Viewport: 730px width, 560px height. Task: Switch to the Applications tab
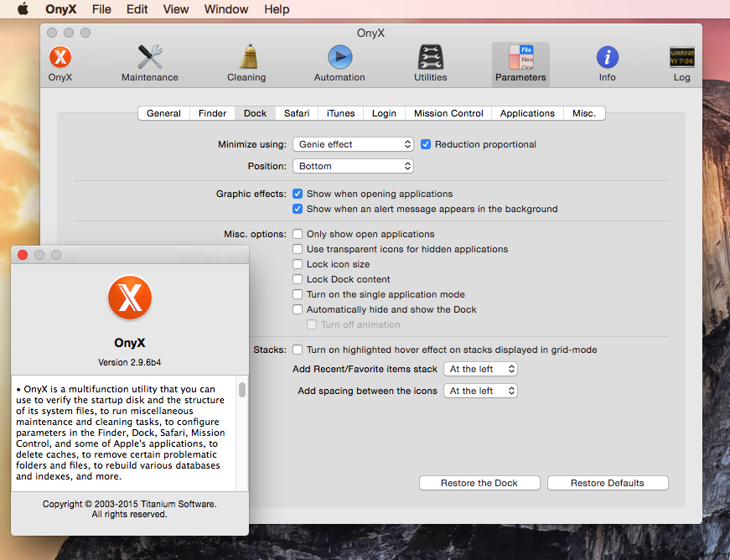click(527, 113)
